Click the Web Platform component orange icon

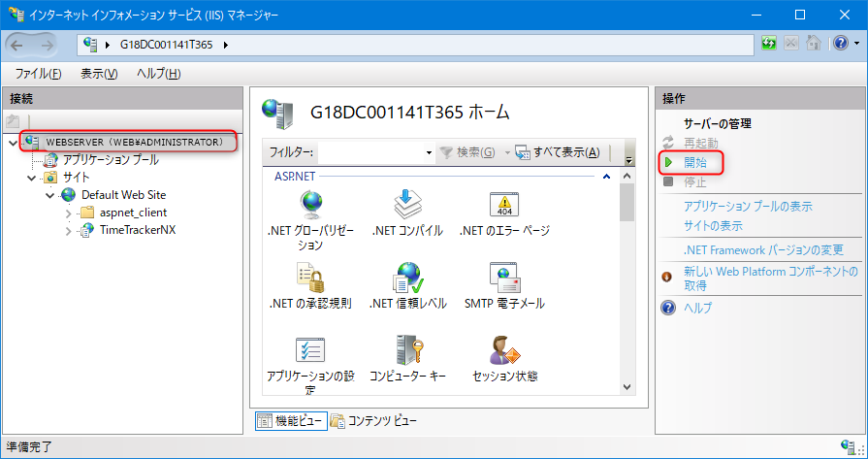(x=667, y=276)
